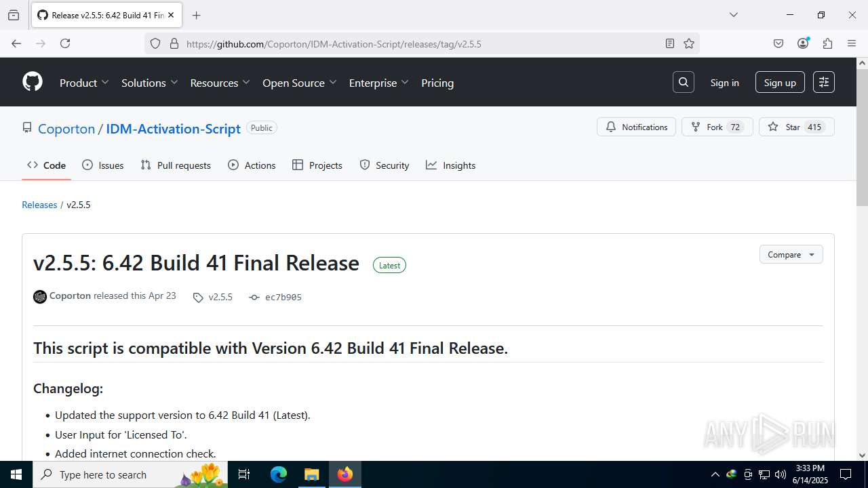The image size is (868, 488).
Task: Focus the browser address bar
Action: 422,43
